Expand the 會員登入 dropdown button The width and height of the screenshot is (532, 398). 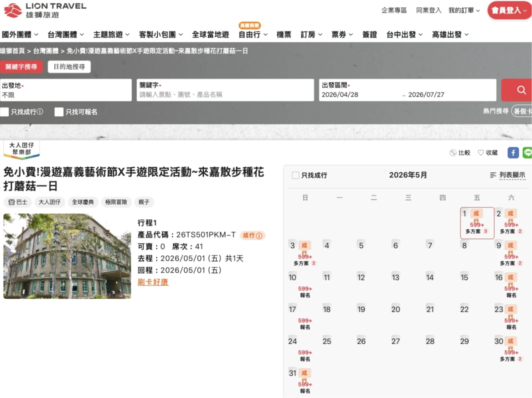[x=509, y=10]
